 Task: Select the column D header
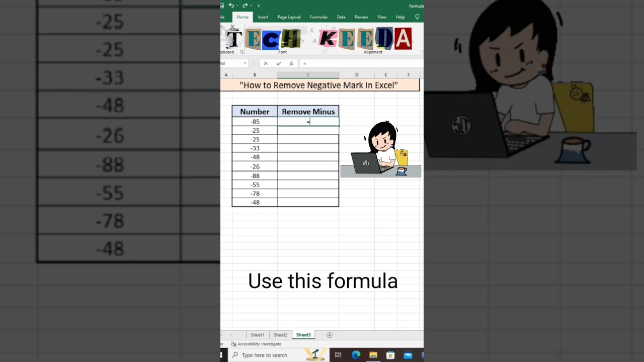357,75
